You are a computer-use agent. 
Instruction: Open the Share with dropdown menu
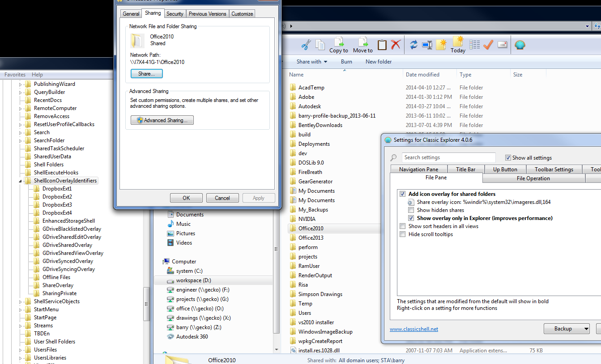coord(312,62)
